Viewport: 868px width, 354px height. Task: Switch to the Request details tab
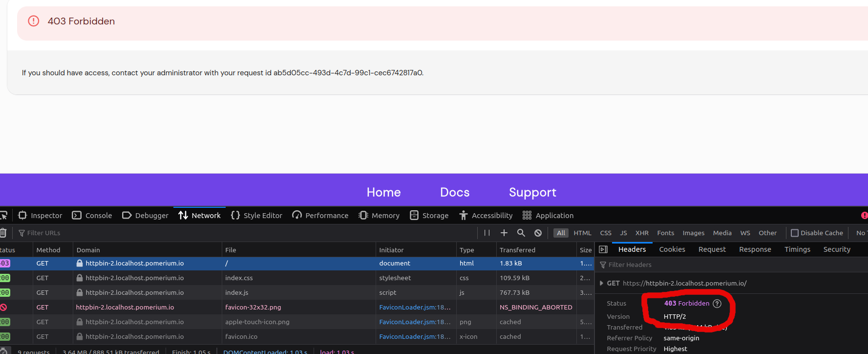coord(712,249)
